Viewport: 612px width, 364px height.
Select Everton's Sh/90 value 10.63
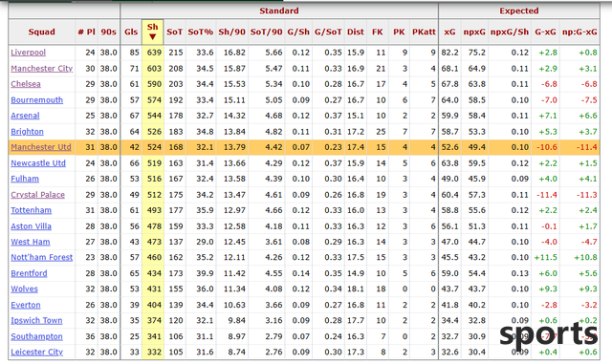tap(234, 306)
